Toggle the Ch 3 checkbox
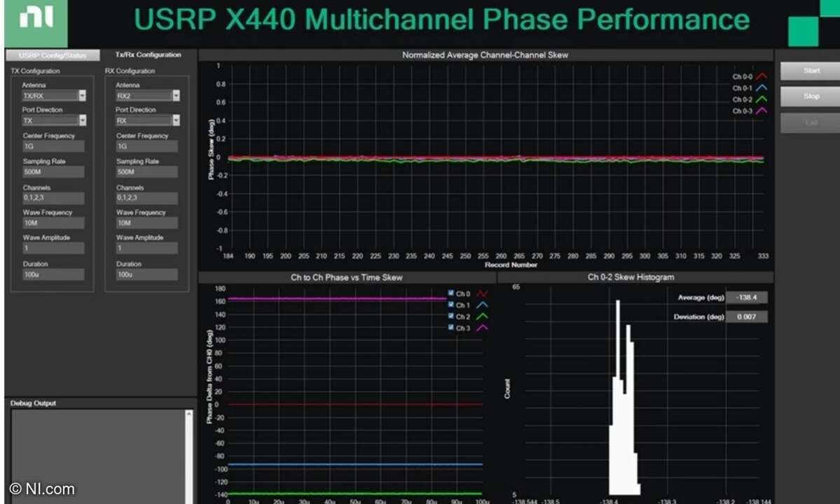The height and width of the screenshot is (504, 840). click(x=450, y=327)
